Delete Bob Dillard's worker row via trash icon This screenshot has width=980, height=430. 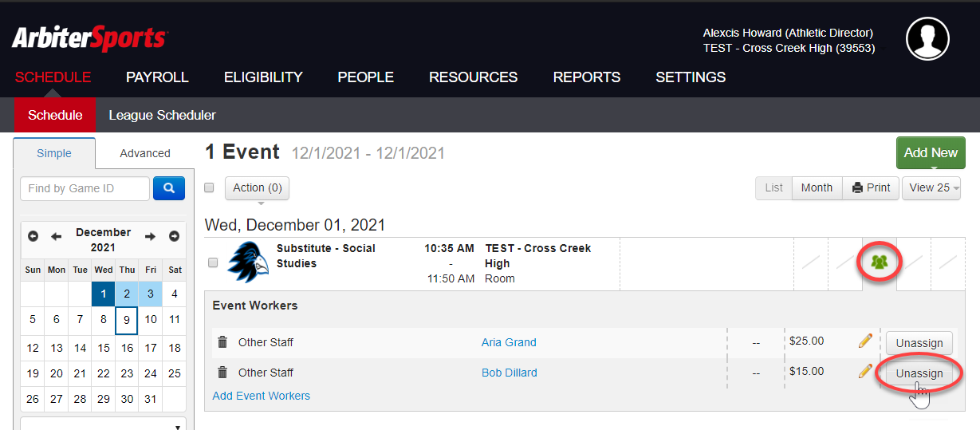click(x=222, y=373)
